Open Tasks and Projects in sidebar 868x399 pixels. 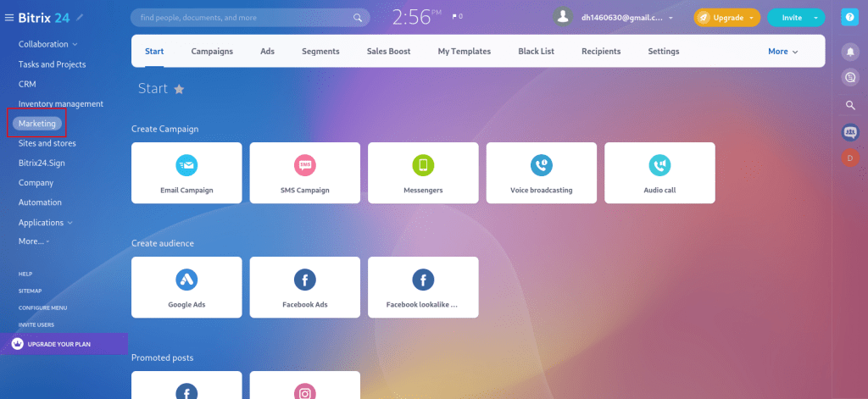(52, 64)
